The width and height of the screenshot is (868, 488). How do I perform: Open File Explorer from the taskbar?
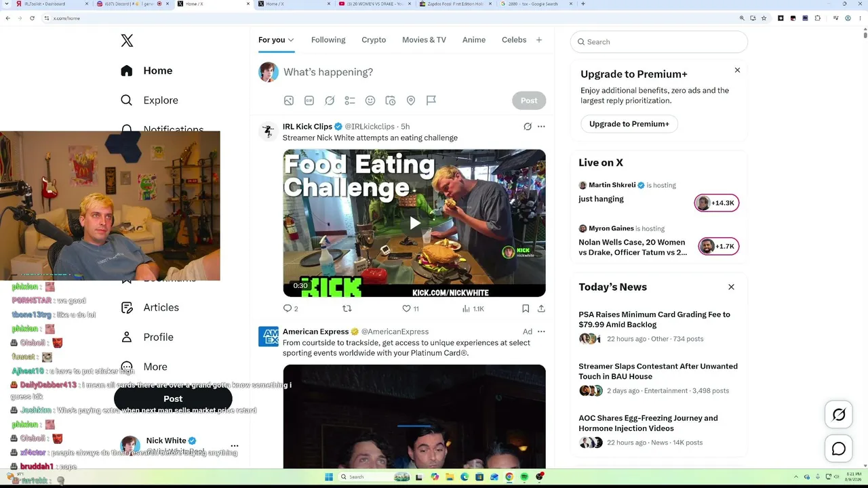point(450,477)
